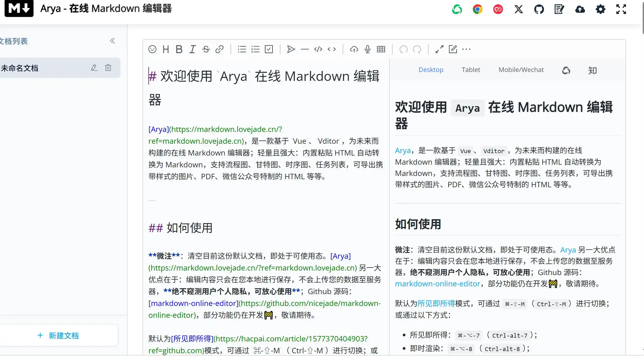Screen dimensions: 644x357
Task: Open the 所见即所得 link in the preview
Action: click(436, 304)
